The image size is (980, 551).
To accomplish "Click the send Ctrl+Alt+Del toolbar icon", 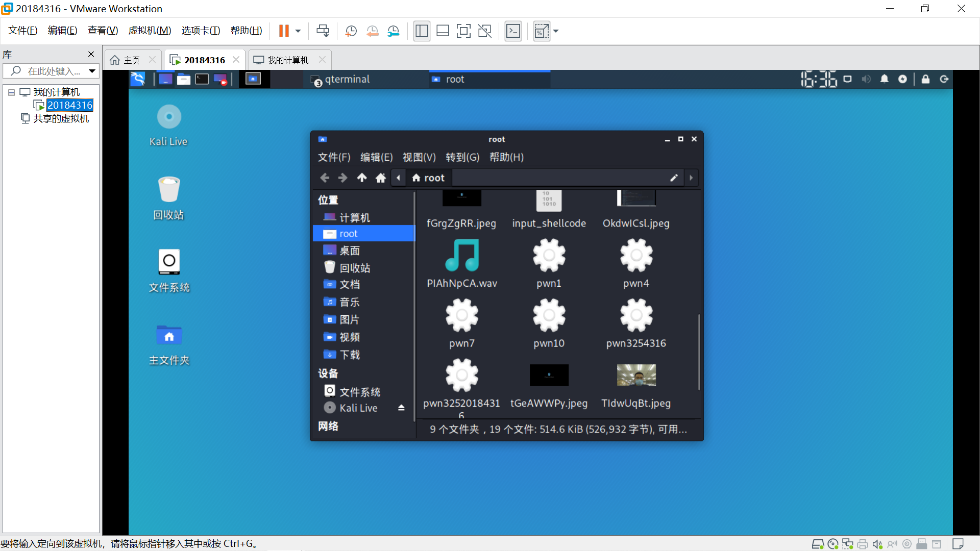I will (323, 31).
